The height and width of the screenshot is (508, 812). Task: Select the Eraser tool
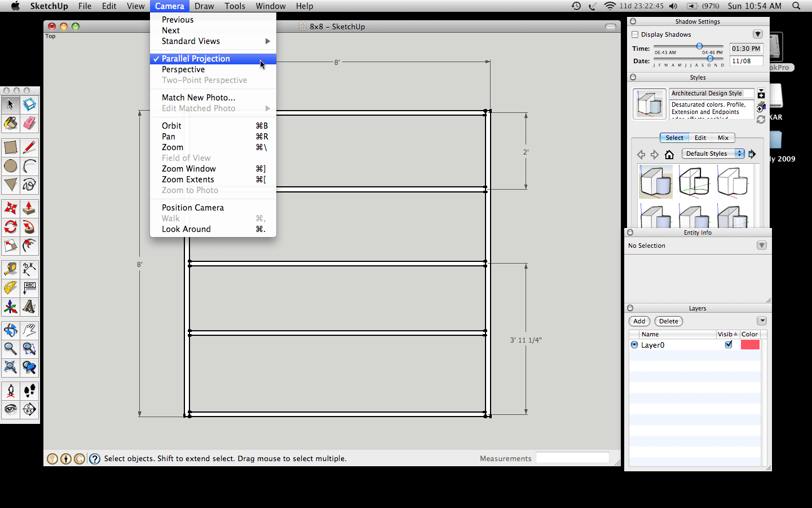coord(29,123)
